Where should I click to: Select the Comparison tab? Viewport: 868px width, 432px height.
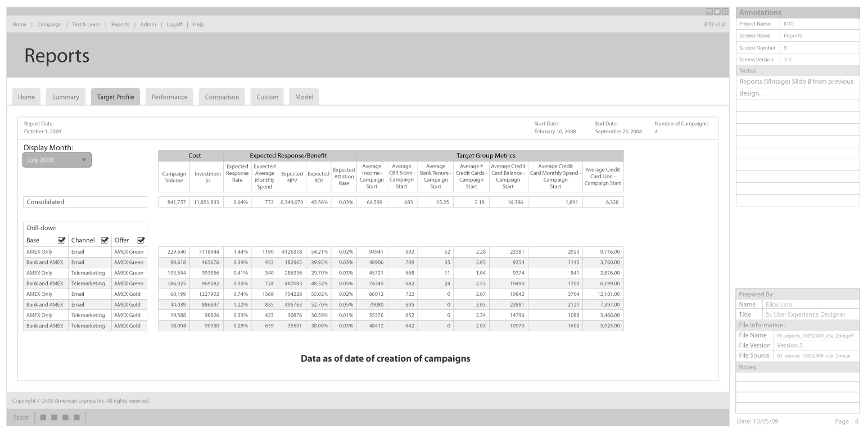coord(221,97)
